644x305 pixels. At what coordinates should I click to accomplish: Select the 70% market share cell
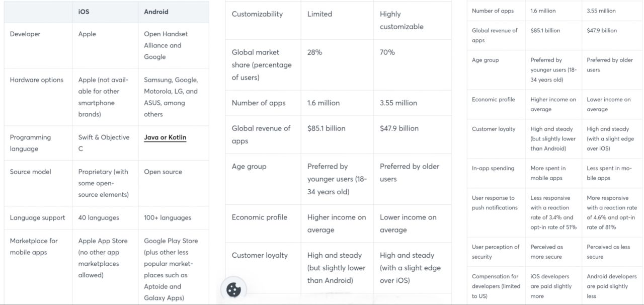click(x=387, y=52)
